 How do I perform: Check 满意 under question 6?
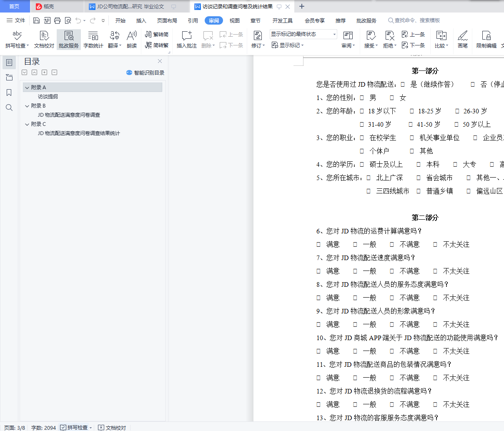(318, 245)
